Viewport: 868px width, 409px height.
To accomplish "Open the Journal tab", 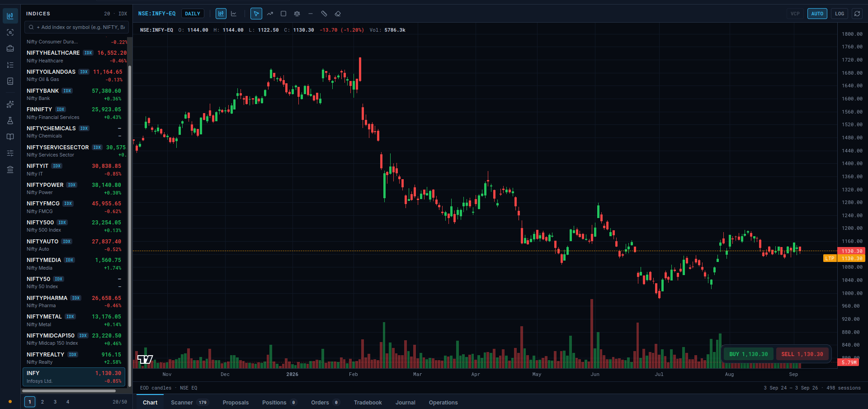I will coord(406,402).
